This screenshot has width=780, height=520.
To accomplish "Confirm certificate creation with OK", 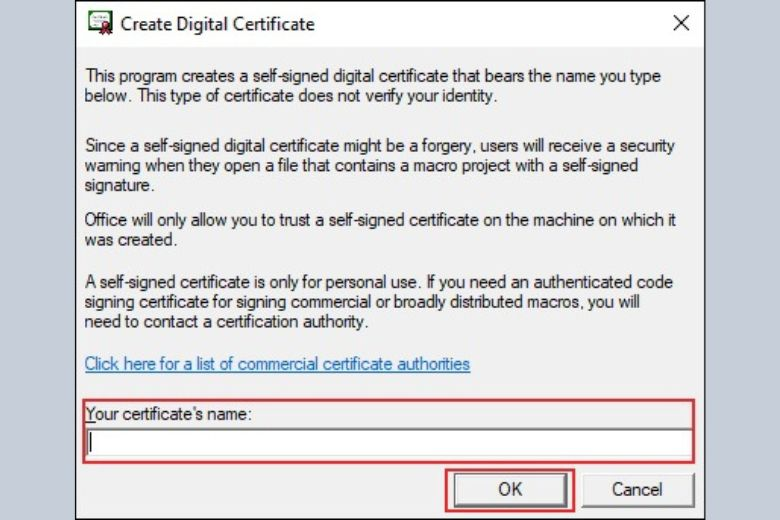I will coord(510,490).
